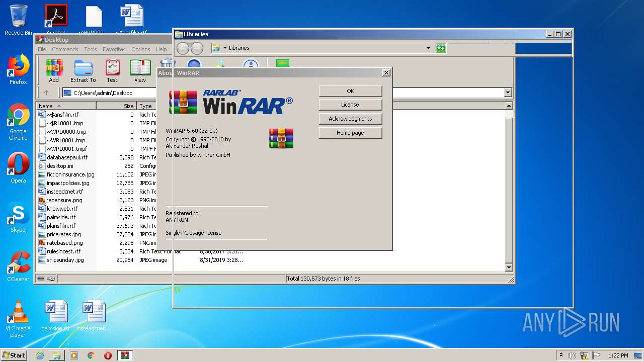Viewport: 644px width, 362px height.
Task: Click Opera taskbar icon
Action: 108,355
